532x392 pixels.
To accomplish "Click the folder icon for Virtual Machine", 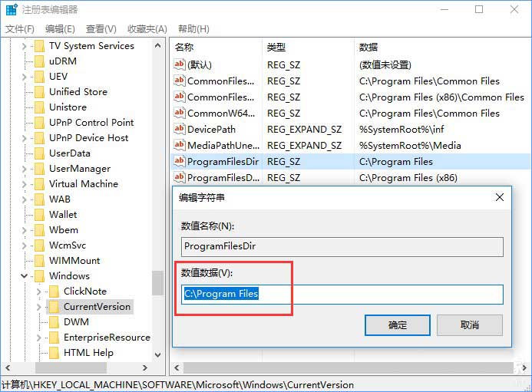I will 38,184.
